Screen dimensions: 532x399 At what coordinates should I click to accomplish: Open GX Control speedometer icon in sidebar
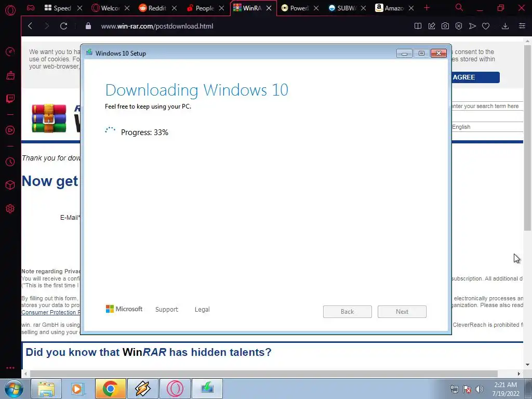point(10,52)
